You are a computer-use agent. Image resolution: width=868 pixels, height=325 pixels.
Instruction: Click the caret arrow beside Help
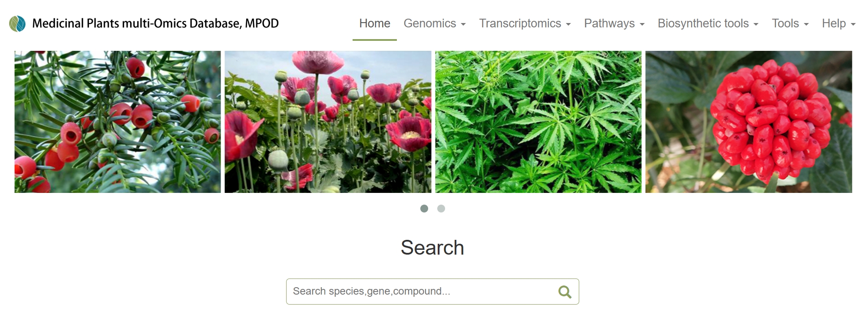pos(853,25)
